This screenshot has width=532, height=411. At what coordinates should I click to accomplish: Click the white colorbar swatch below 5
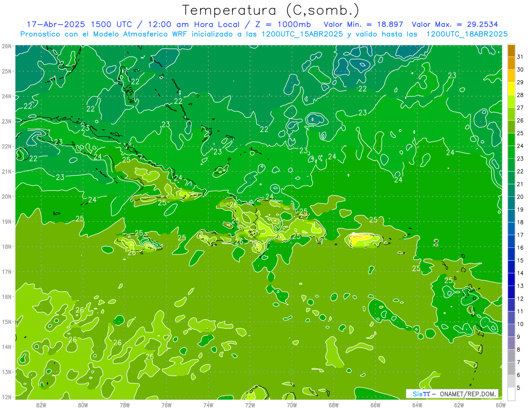pos(511,394)
